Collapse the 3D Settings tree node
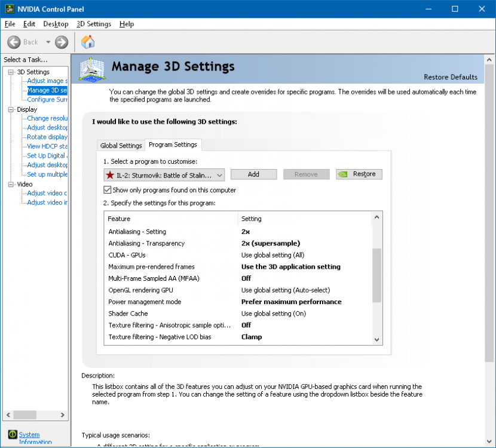The image size is (496, 448). [x=11, y=72]
